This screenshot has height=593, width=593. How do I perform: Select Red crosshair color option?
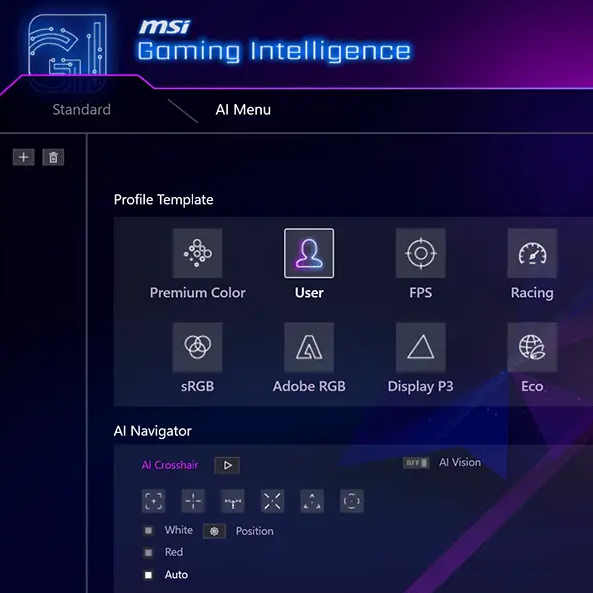[x=149, y=553]
